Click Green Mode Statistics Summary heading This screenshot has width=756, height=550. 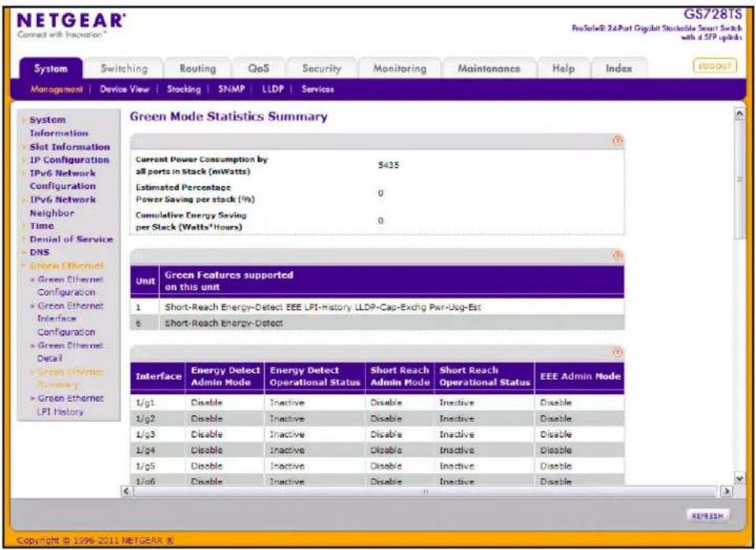pos(229,117)
